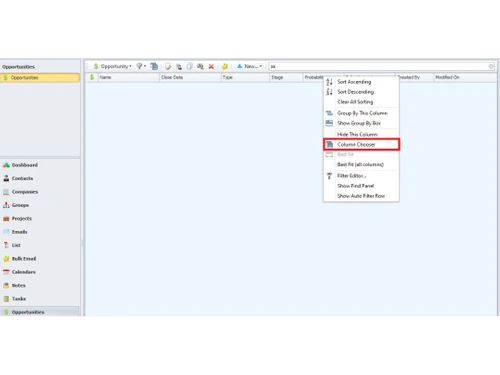500x375 pixels.
Task: Open the Opportunity dropdown in the toolbar
Action: (112, 66)
